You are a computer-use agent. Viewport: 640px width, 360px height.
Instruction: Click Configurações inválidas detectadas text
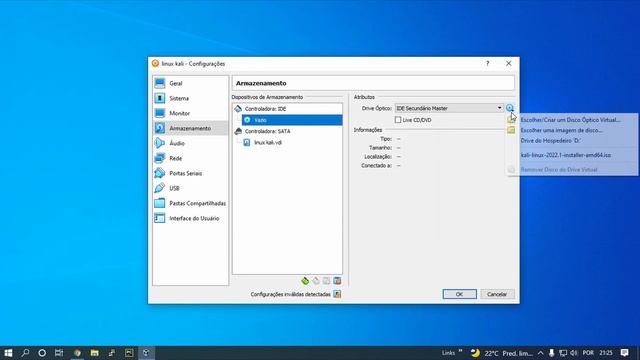click(290, 294)
